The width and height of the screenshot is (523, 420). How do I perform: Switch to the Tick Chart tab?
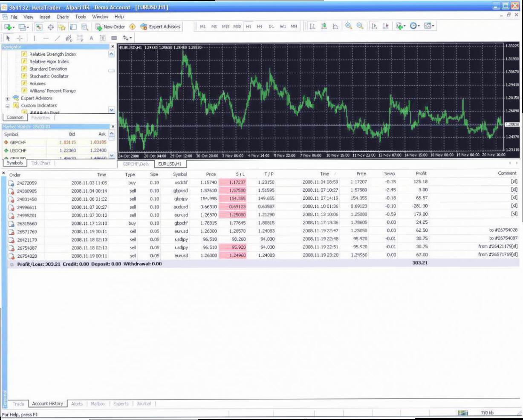[40, 163]
